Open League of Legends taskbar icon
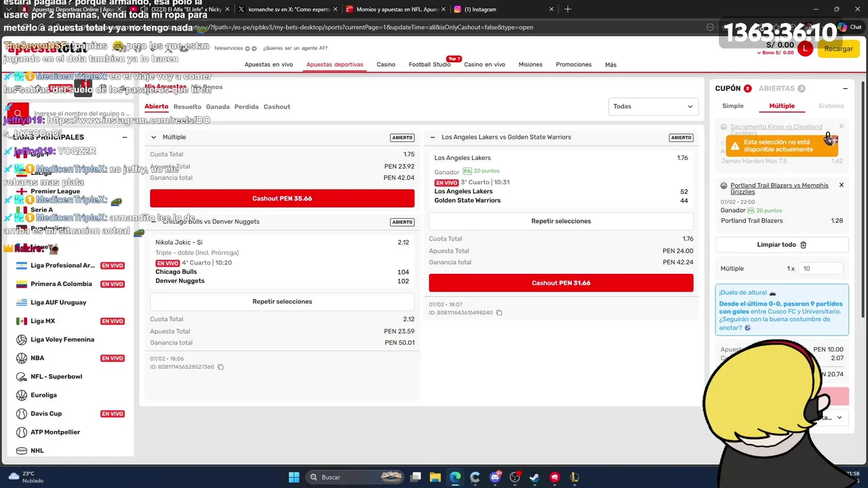The image size is (868, 488). pyautogui.click(x=574, y=477)
